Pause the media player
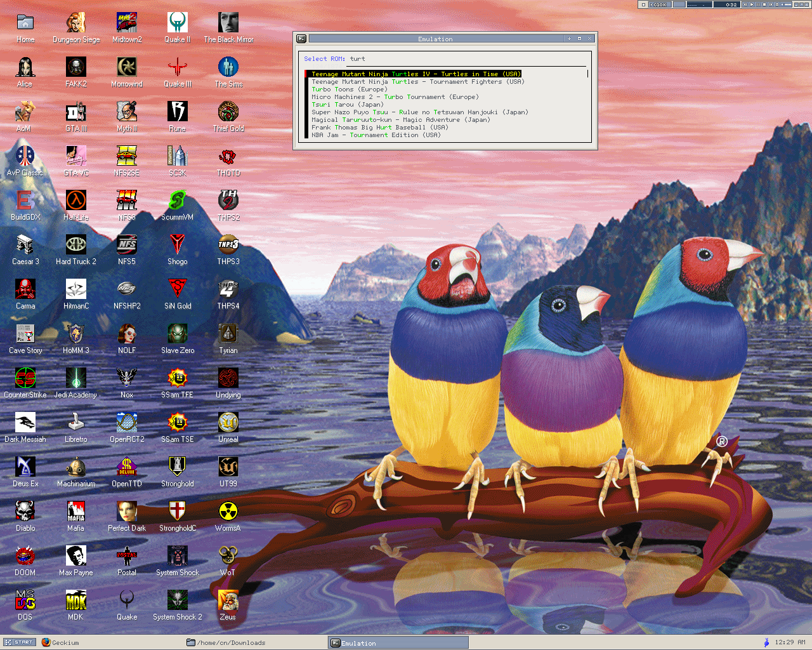 point(758,4)
